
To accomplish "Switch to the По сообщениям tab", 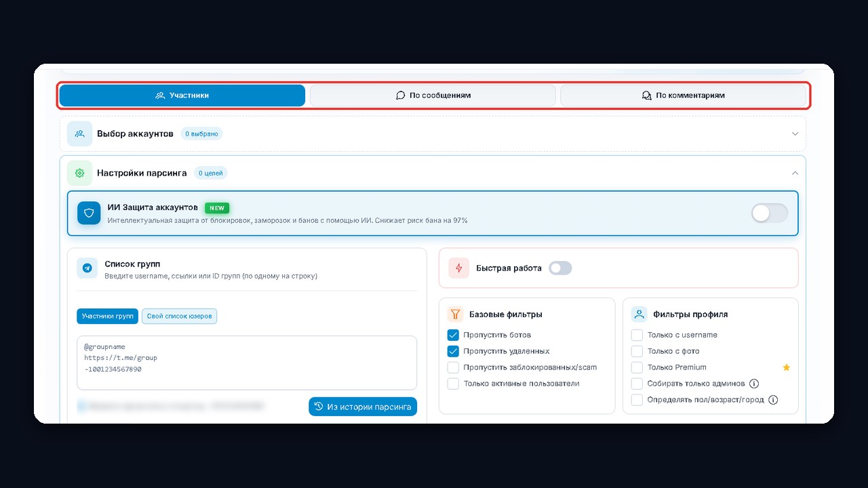I will tap(433, 96).
